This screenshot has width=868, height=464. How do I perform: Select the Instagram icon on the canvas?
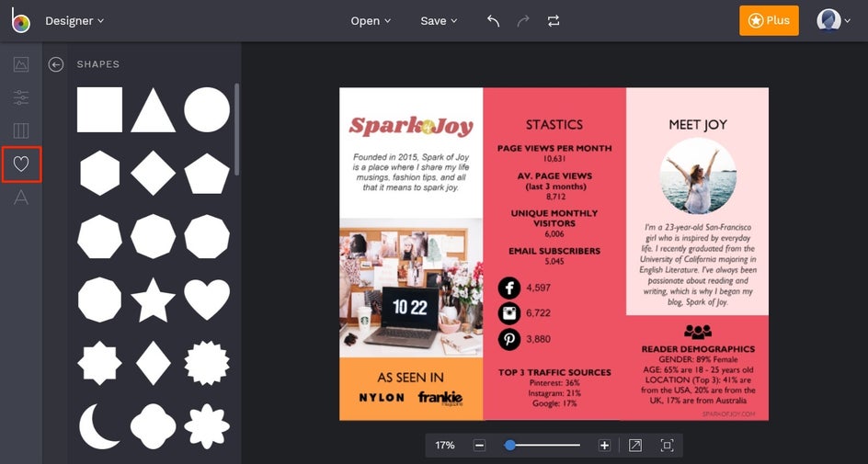(x=508, y=313)
